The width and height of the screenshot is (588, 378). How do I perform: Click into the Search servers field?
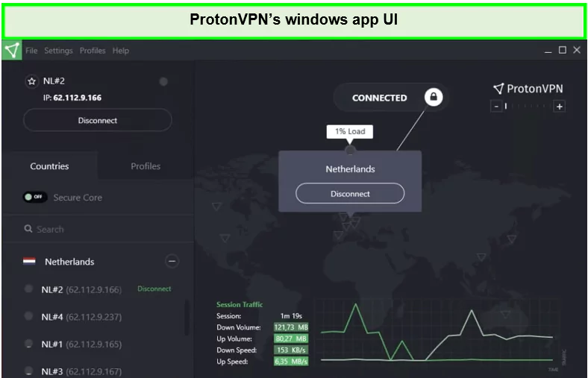[98, 229]
